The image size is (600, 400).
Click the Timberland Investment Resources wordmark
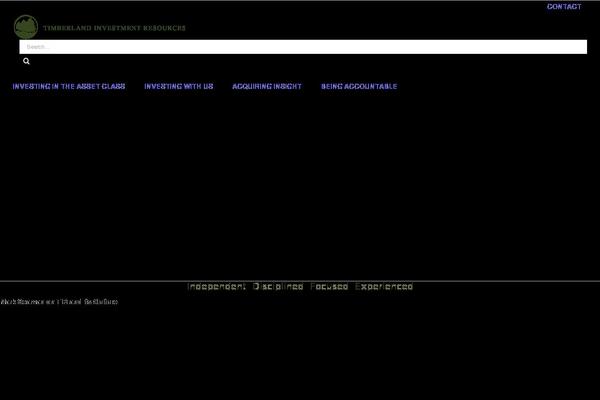pyautogui.click(x=113, y=28)
